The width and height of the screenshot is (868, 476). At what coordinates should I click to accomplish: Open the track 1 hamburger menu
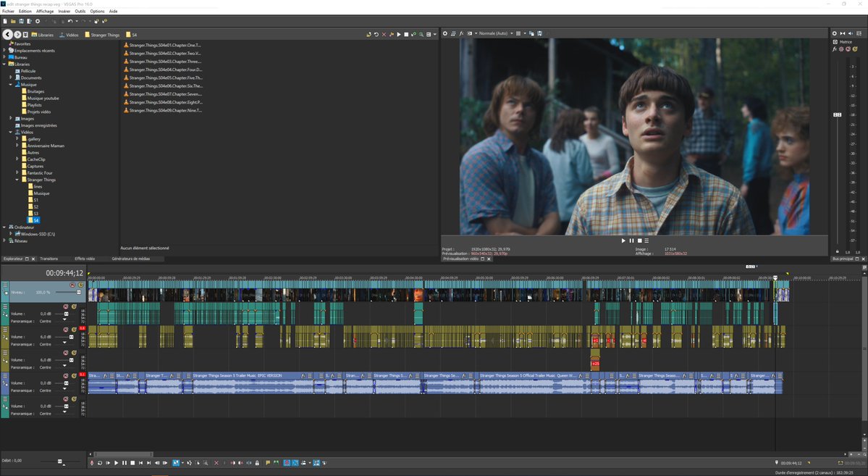tap(5, 285)
